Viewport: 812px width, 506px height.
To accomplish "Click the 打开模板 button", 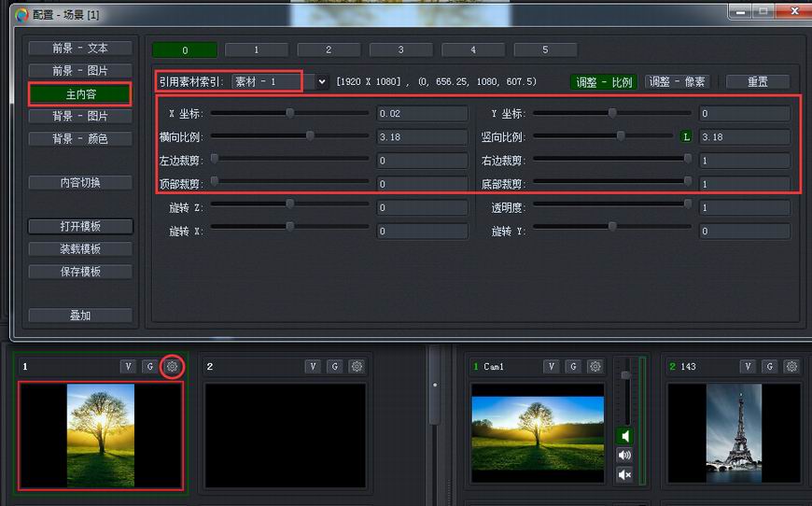I will pyautogui.click(x=80, y=226).
